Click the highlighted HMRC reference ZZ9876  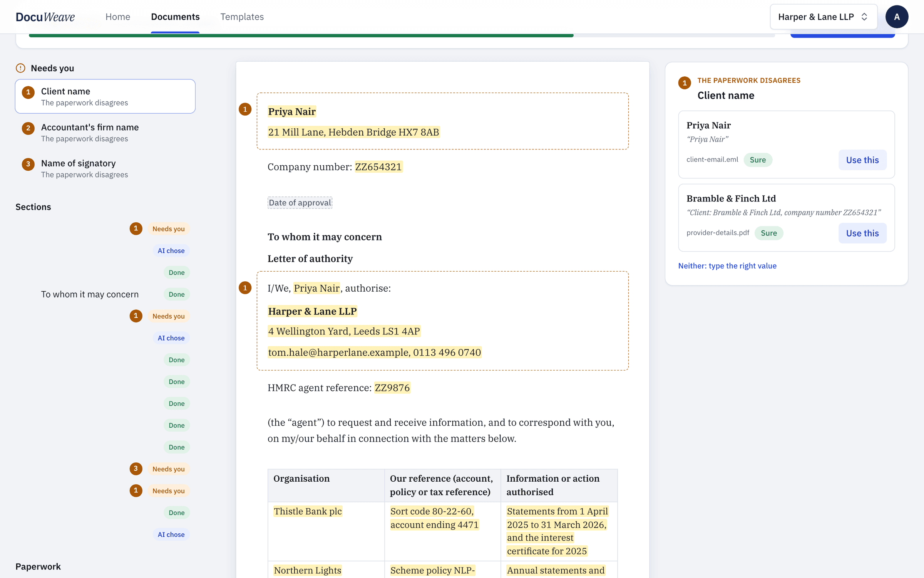(392, 388)
